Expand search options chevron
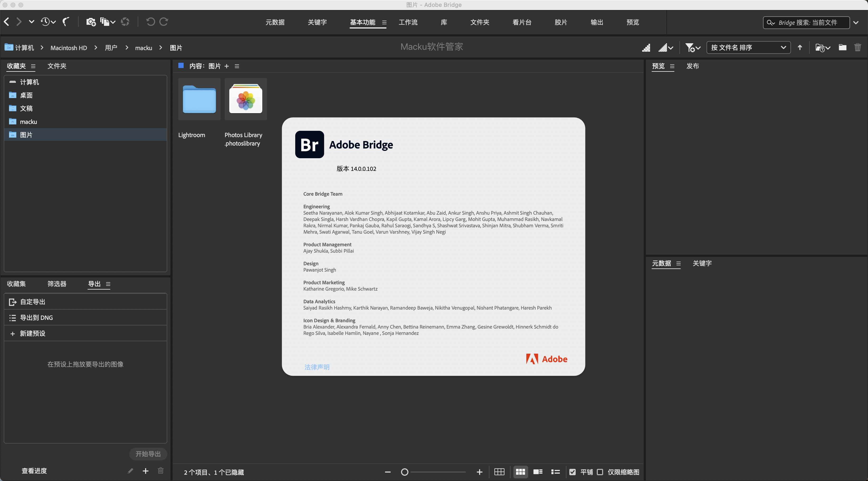 [x=856, y=23]
